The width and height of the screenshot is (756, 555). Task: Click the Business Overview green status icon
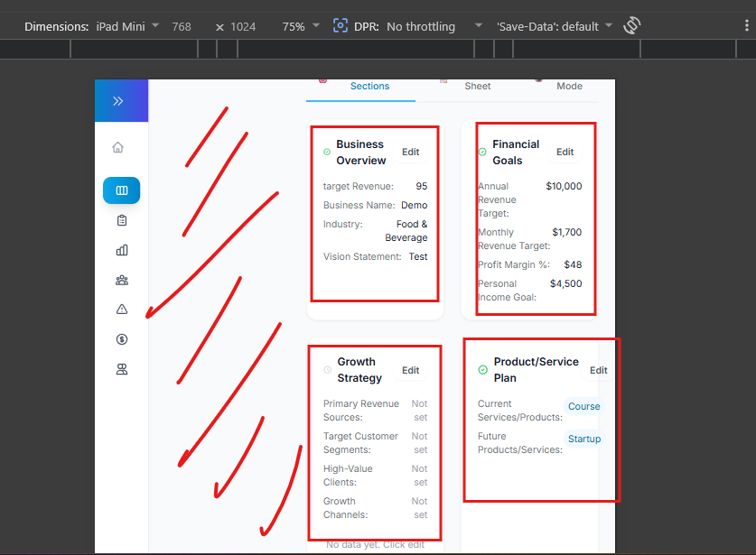[x=327, y=152]
